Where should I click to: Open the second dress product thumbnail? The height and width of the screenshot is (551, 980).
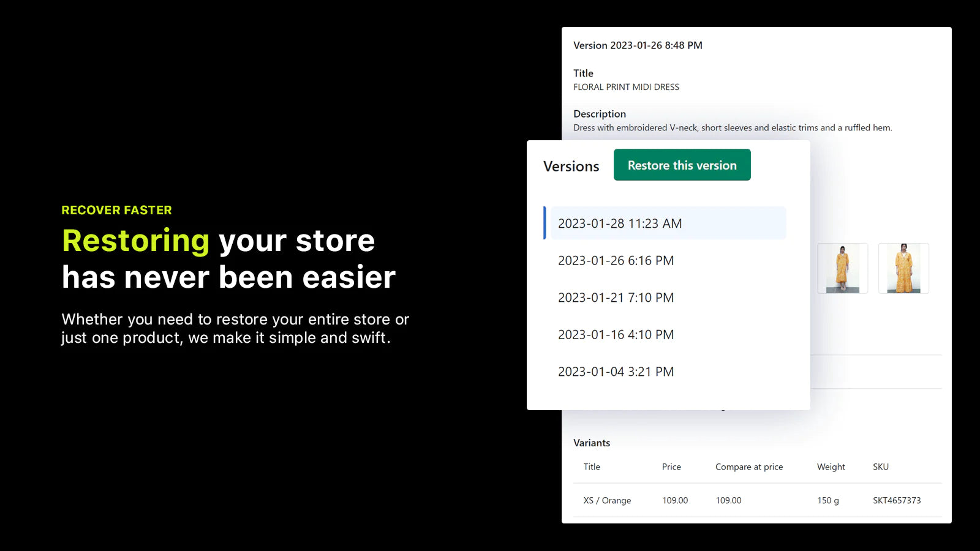coord(903,268)
